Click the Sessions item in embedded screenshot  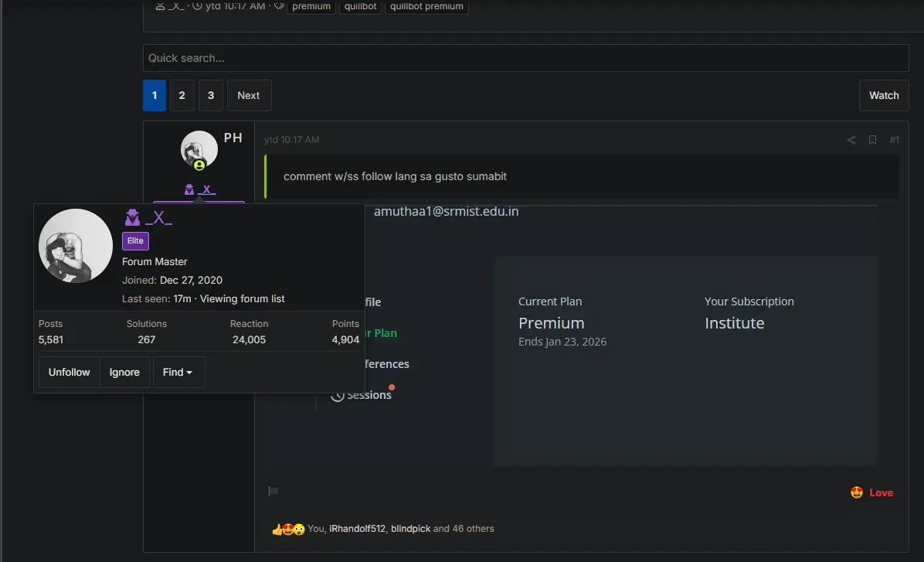tap(369, 395)
